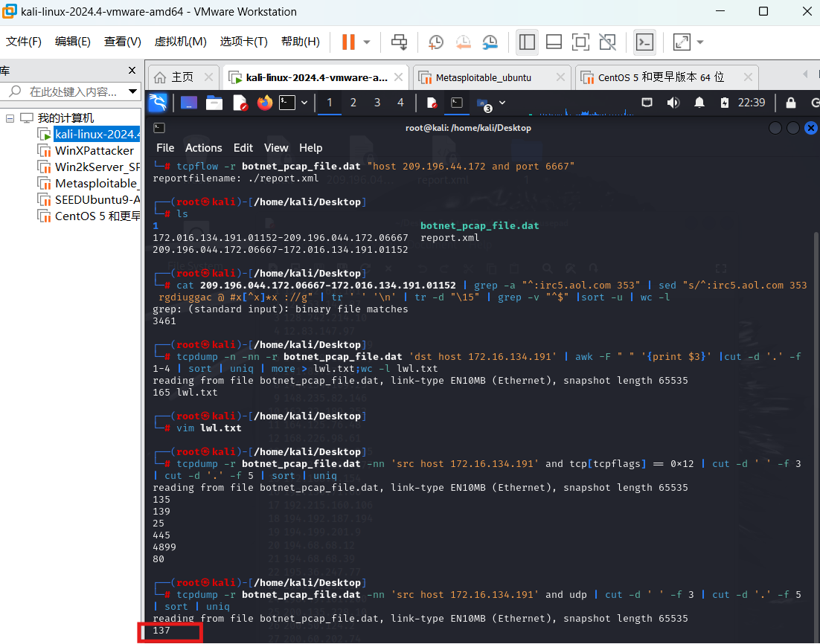Select CentOS 5 和更早 in the library tree

click(97, 216)
